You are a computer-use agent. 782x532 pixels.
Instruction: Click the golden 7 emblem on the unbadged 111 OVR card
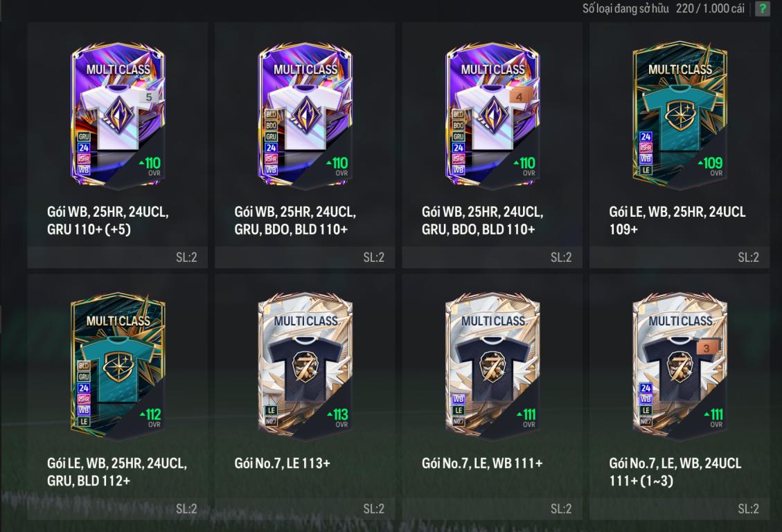pyautogui.click(x=492, y=366)
